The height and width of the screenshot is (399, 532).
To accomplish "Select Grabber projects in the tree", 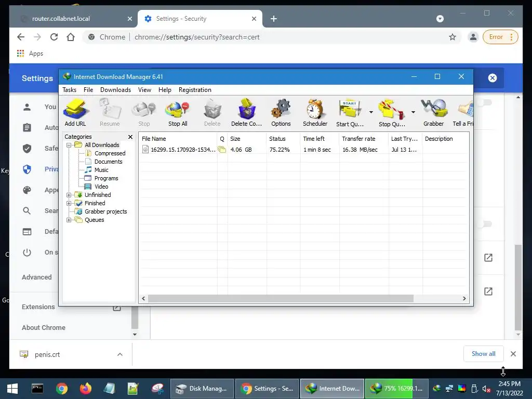I will coord(105,211).
